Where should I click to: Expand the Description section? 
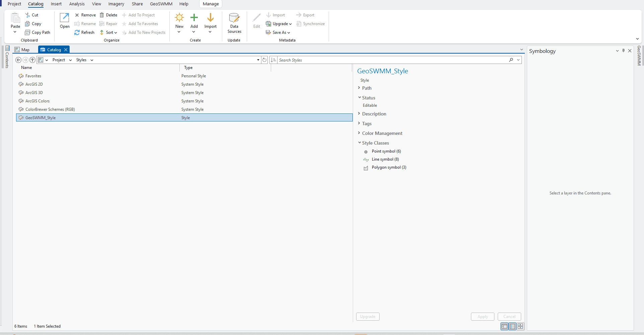coord(359,114)
